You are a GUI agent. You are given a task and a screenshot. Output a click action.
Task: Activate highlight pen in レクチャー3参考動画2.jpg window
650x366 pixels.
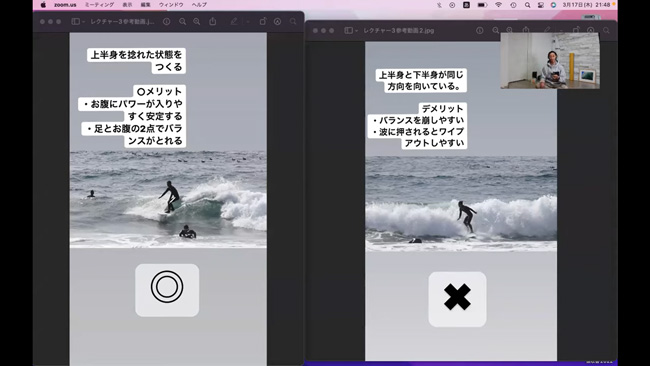(548, 30)
